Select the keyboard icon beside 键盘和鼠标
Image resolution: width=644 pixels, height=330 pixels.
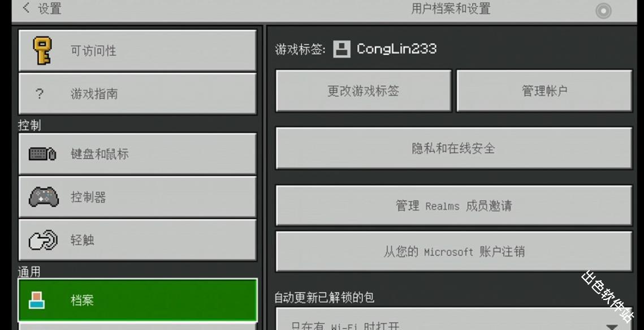(42, 153)
